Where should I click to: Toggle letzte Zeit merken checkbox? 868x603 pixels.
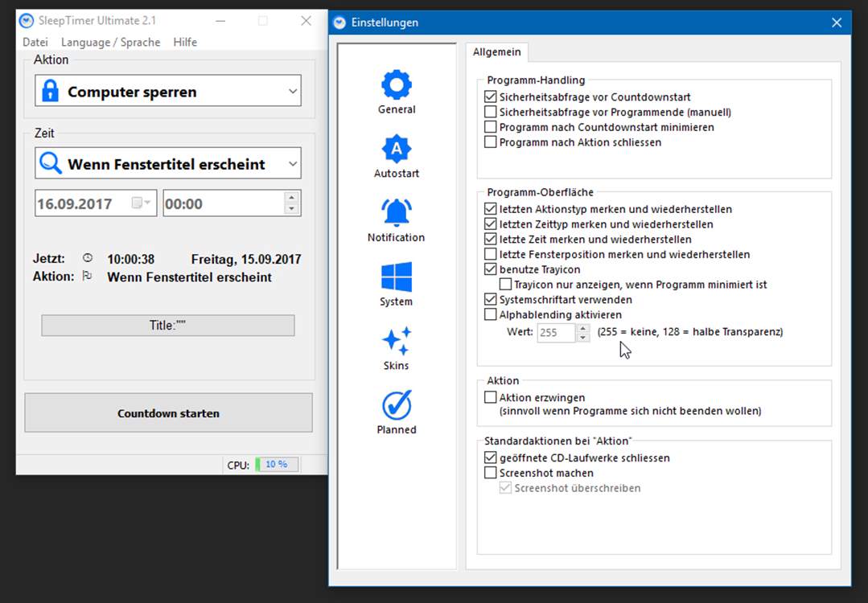(490, 239)
